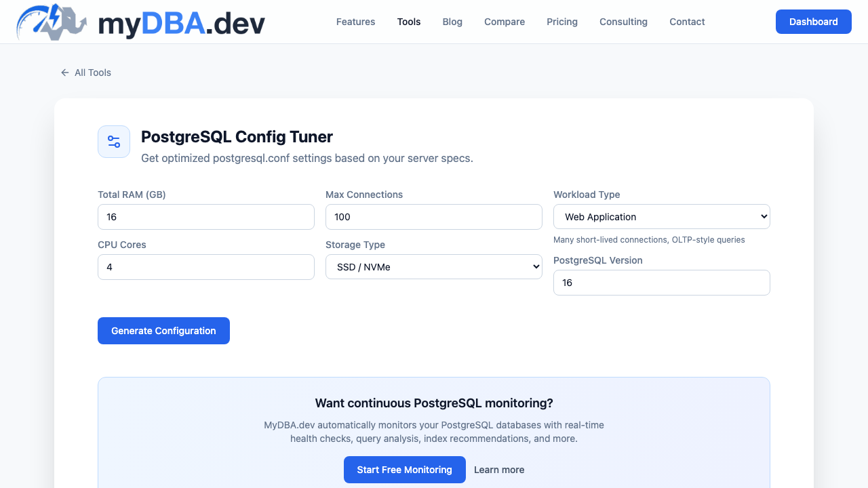Open the Workload Type dropdown
This screenshot has width=868, height=488.
pos(662,217)
